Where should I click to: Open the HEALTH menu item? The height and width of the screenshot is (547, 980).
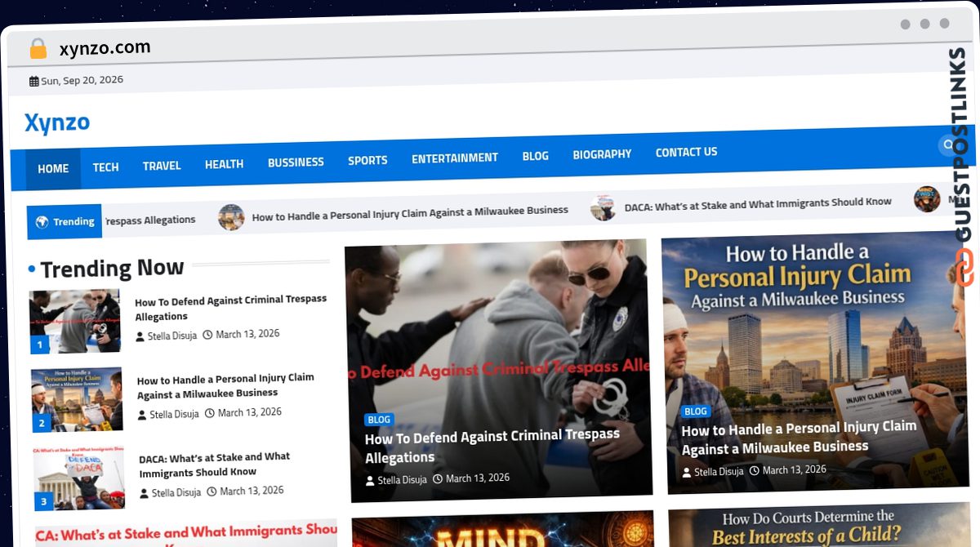(x=224, y=164)
